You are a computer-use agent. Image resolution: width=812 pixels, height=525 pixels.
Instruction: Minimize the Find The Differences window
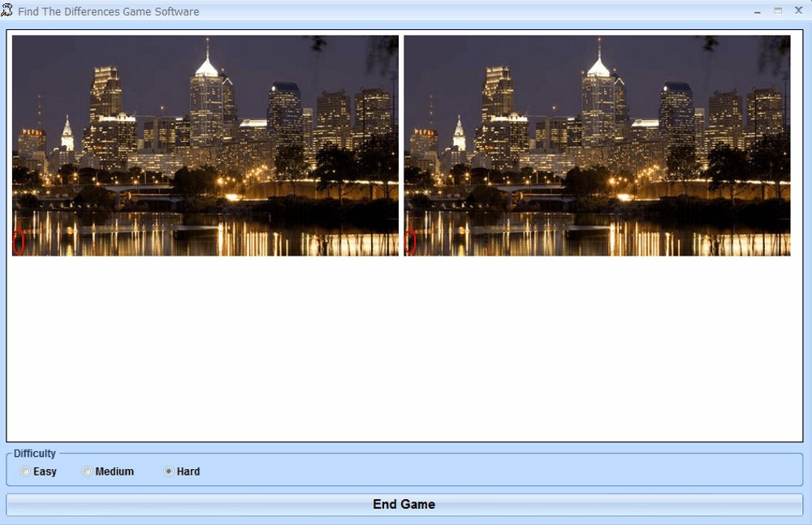click(x=758, y=11)
